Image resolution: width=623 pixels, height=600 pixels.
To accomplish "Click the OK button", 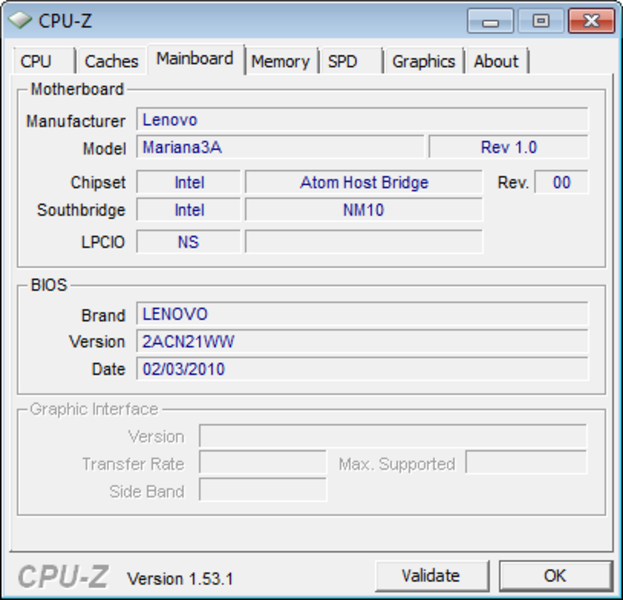I will 555,576.
